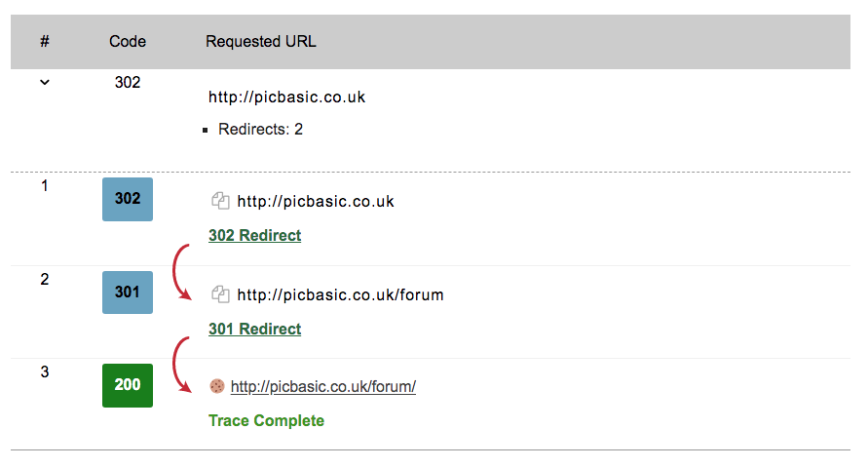This screenshot has width=868, height=468.
Task: Click the Trace Complete status text
Action: [x=266, y=420]
